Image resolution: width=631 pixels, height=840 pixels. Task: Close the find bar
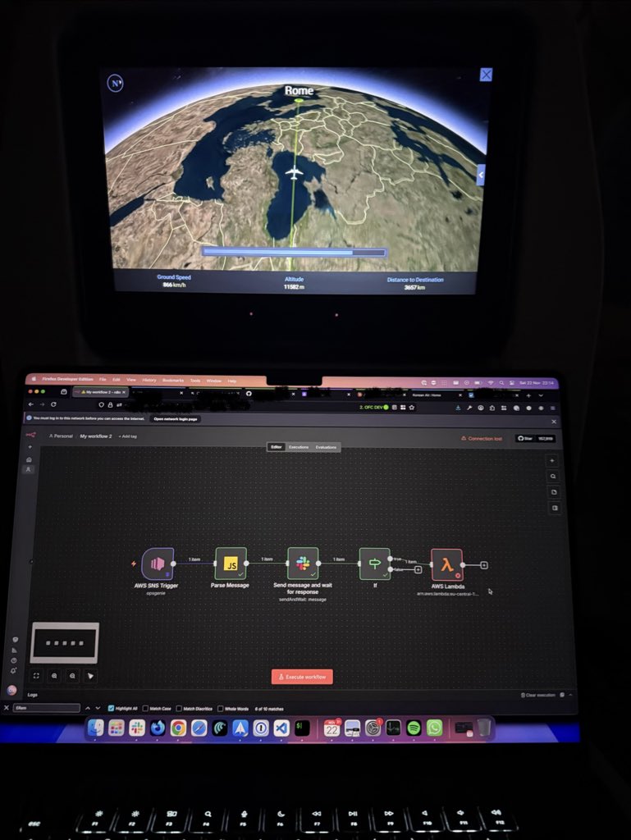point(7,708)
